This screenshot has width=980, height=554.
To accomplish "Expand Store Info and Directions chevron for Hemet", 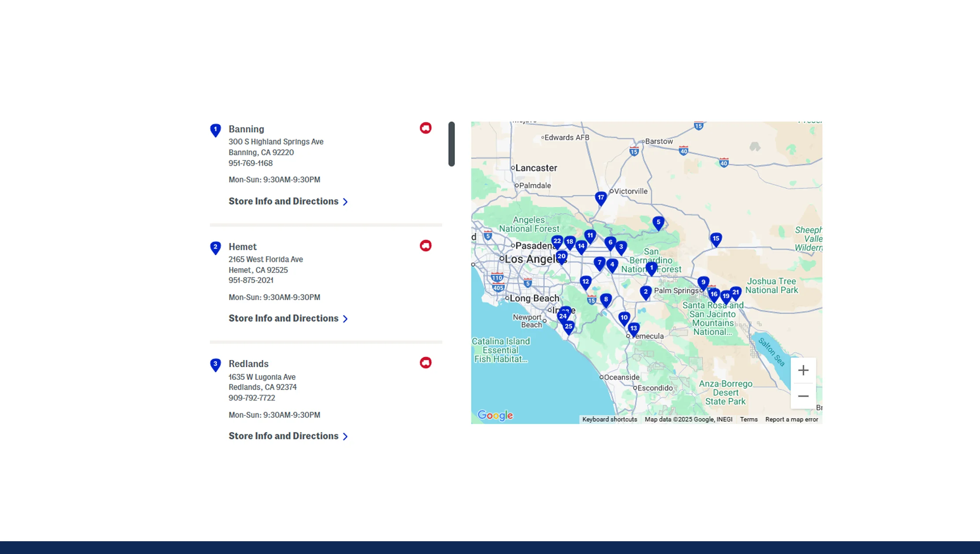I will click(345, 319).
